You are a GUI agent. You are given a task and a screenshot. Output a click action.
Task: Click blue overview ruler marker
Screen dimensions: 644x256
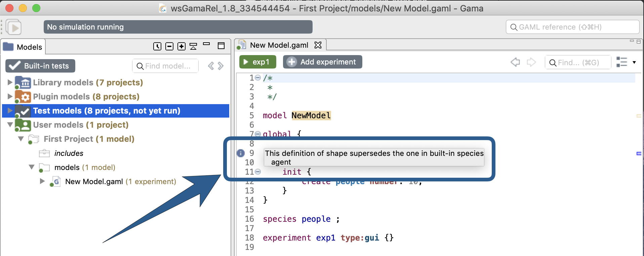point(639,154)
